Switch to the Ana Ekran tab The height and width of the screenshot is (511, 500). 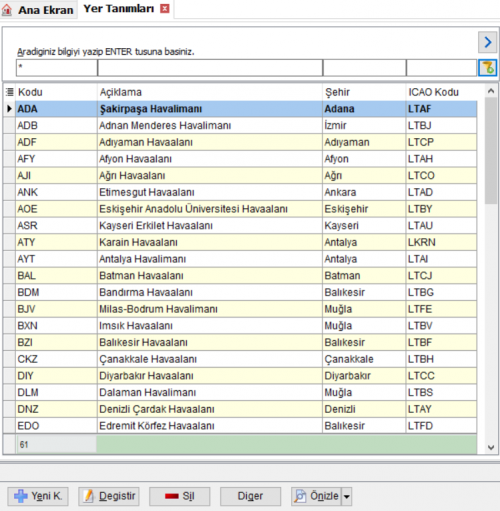coord(39,10)
